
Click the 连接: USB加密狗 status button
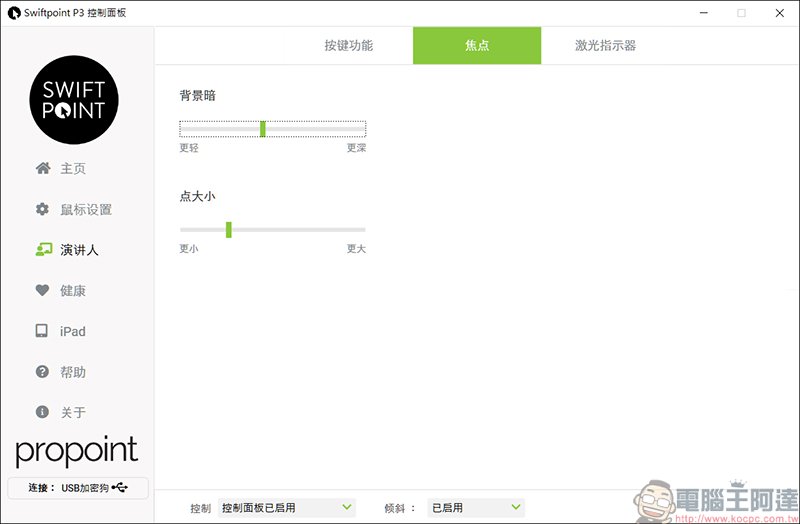tap(78, 488)
